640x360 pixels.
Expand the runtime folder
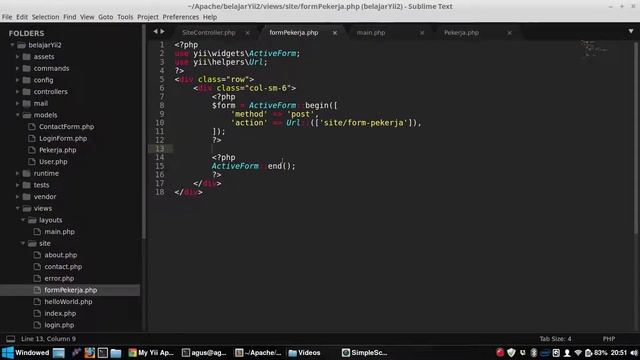tap(18, 173)
